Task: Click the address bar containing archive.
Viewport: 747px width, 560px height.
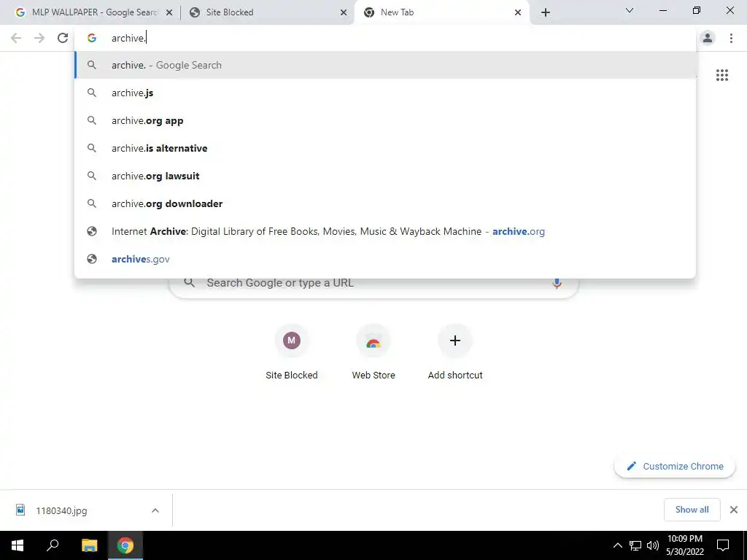Action: coord(384,38)
